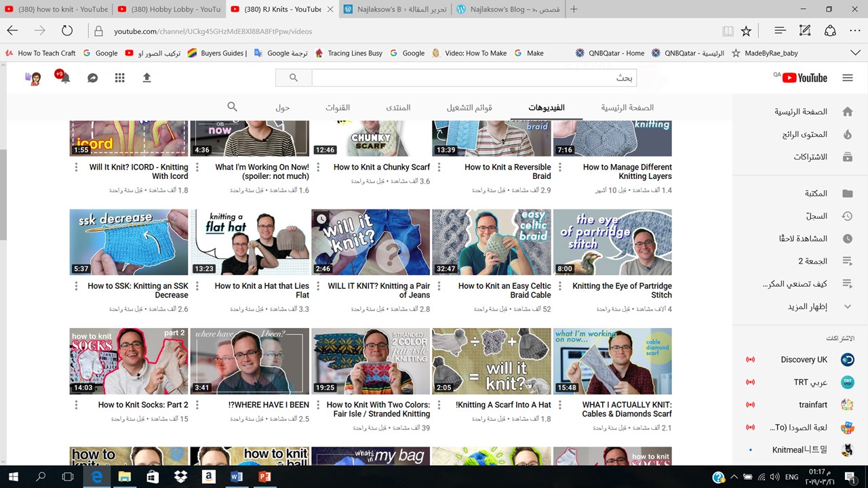Open the messages share bubble icon
The image size is (868, 488).
pos(92,78)
